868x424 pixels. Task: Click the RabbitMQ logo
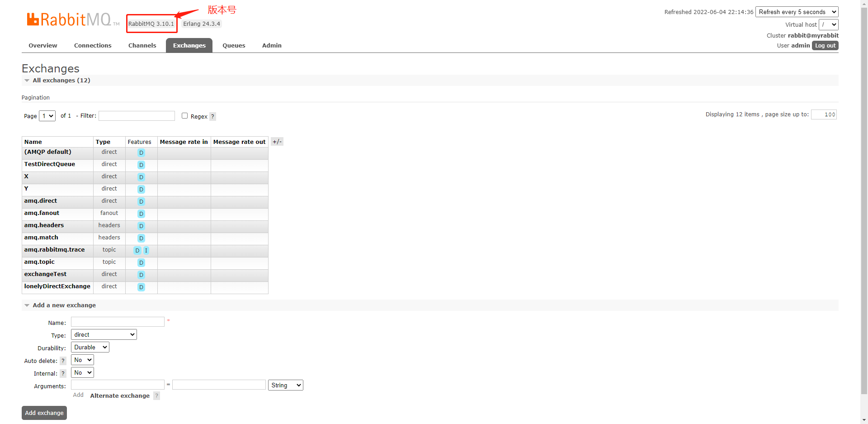pos(73,19)
